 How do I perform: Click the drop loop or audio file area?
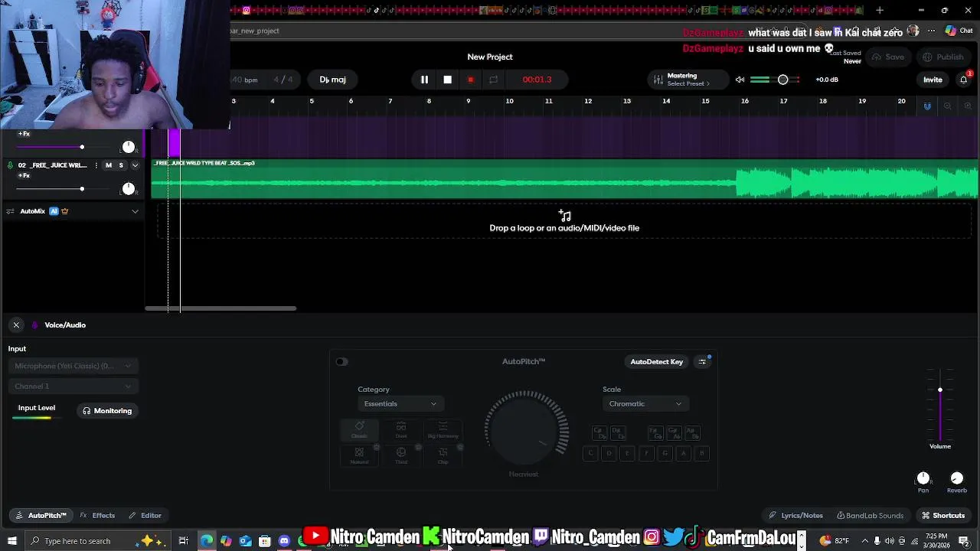564,221
